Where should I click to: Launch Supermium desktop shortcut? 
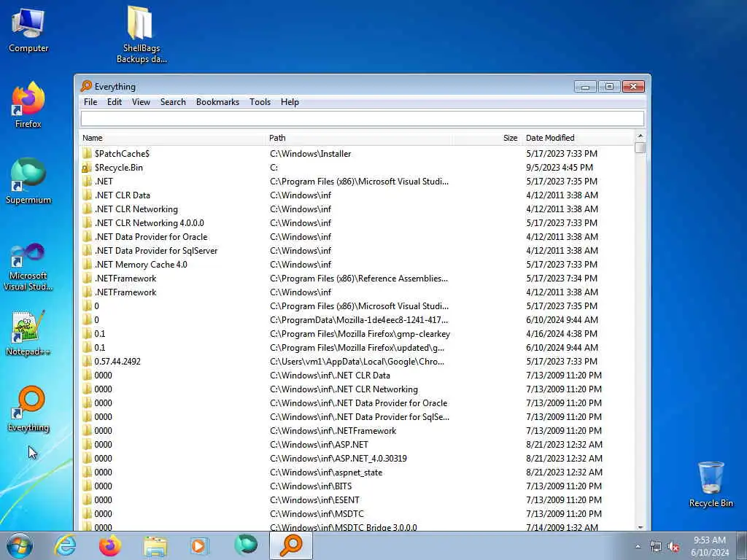[x=28, y=181]
